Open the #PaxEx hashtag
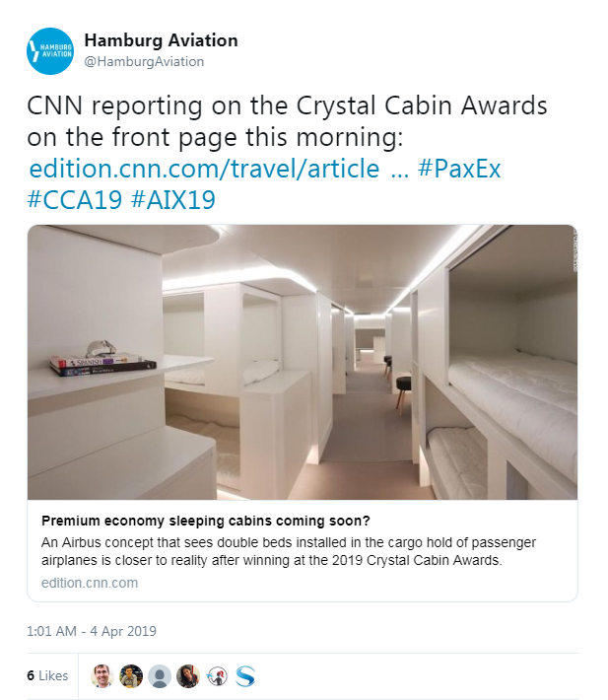The width and height of the screenshot is (608, 700). 459,169
